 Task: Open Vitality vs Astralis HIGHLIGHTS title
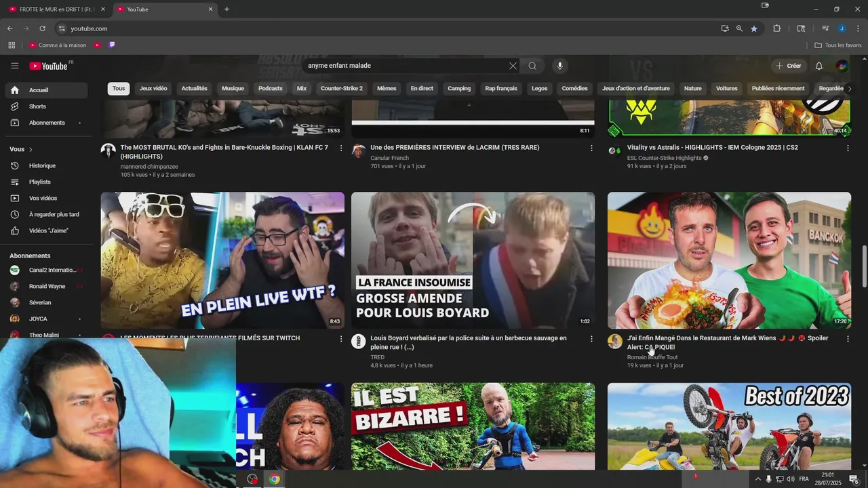coord(712,147)
